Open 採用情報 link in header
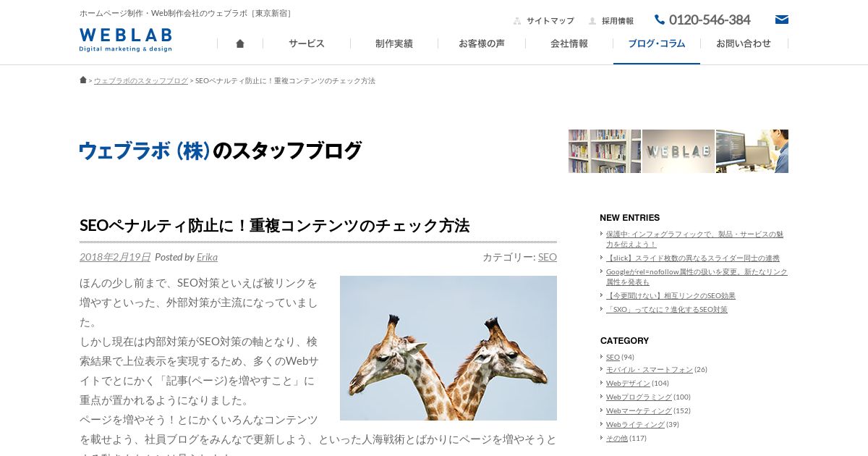The height and width of the screenshot is (456, 868). (618, 21)
